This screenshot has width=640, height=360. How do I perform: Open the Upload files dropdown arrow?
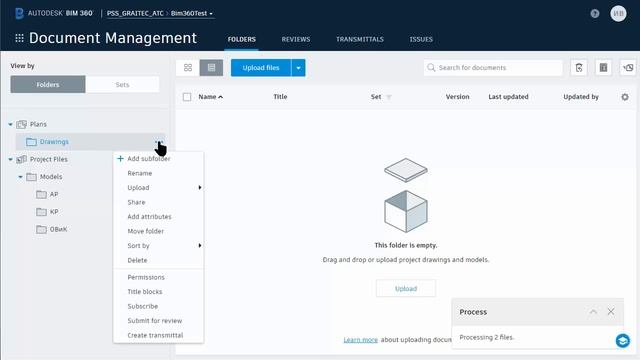coord(298,68)
